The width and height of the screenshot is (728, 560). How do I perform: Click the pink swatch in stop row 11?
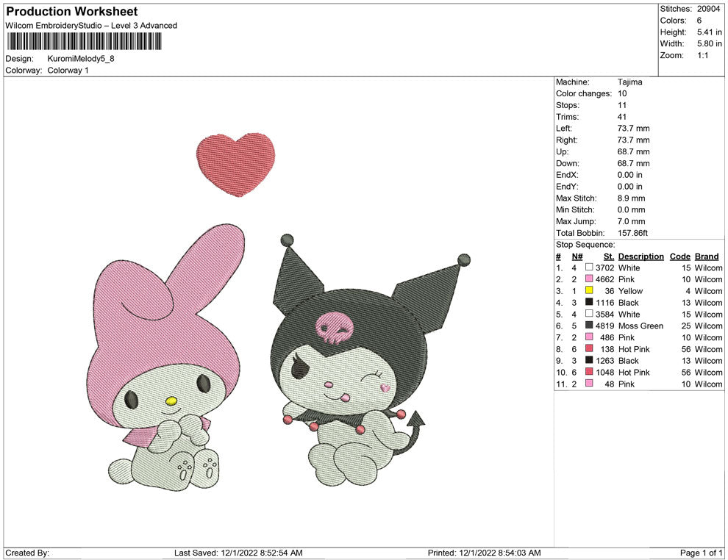point(589,383)
